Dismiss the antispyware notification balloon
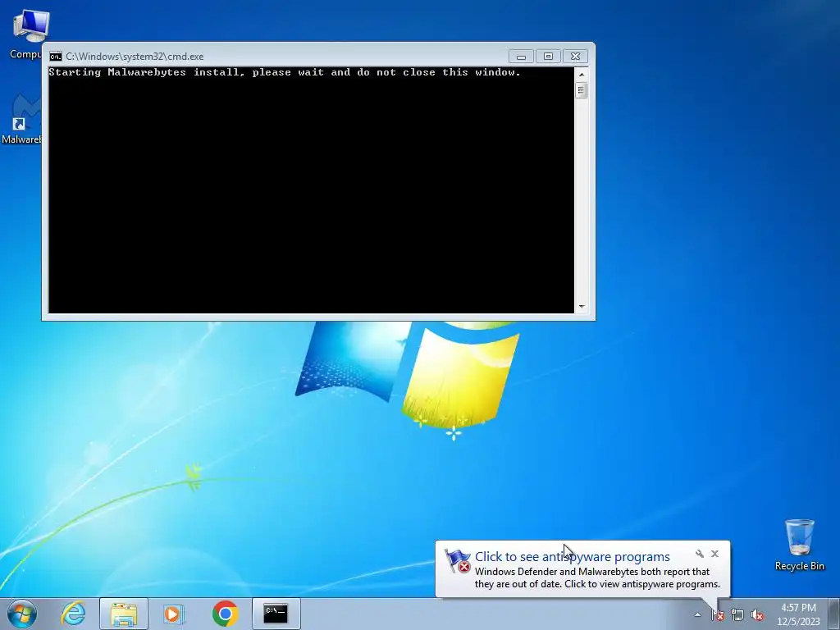840x630 pixels. (x=714, y=554)
